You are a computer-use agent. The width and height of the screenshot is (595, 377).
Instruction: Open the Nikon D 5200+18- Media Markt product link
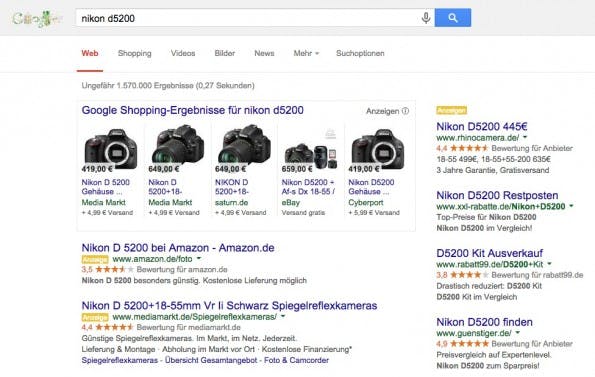[x=165, y=187]
